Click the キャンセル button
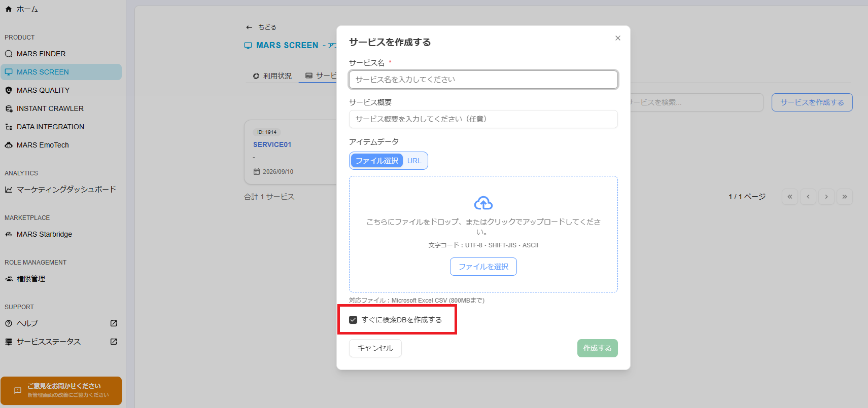The height and width of the screenshot is (408, 868). pyautogui.click(x=375, y=348)
